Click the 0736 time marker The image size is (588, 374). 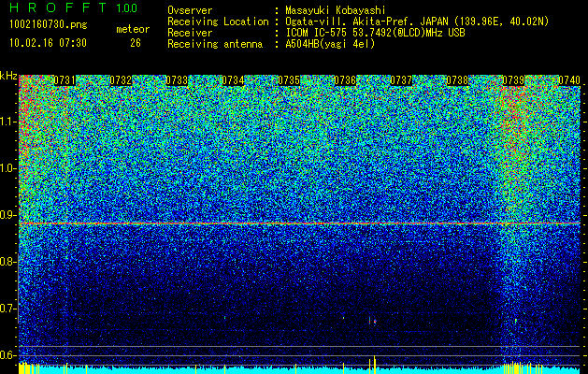coord(345,80)
